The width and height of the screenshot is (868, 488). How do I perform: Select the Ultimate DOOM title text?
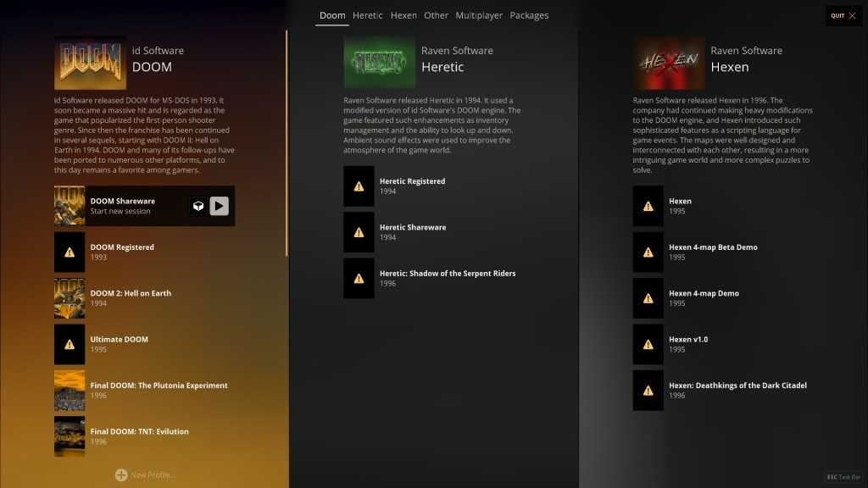[119, 339]
